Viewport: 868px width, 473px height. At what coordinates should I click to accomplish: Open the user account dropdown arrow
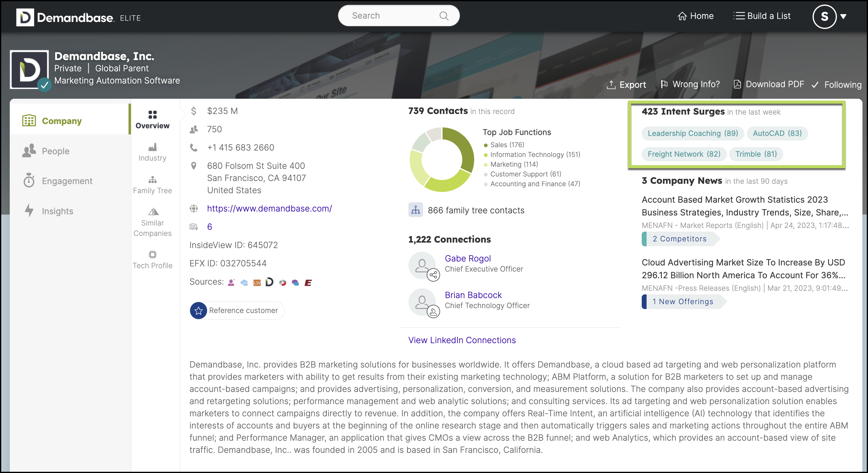point(843,16)
